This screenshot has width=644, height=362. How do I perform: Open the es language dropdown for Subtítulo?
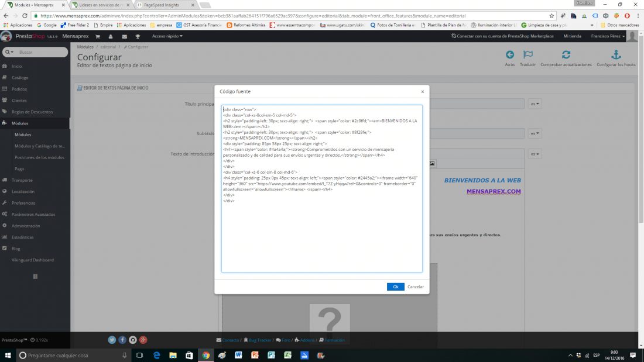535,133
